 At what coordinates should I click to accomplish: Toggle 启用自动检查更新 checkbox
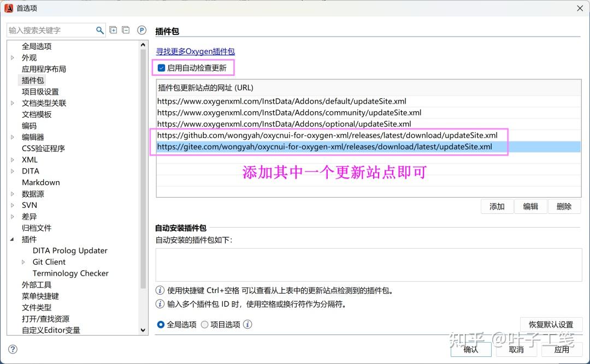(161, 68)
